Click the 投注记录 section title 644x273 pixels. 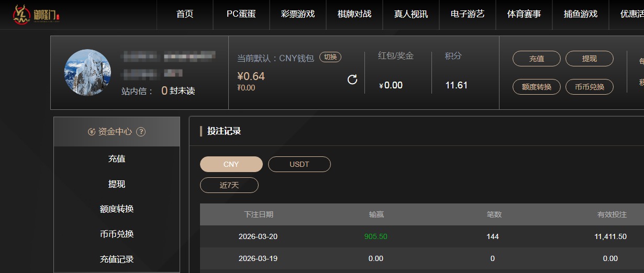(x=224, y=131)
